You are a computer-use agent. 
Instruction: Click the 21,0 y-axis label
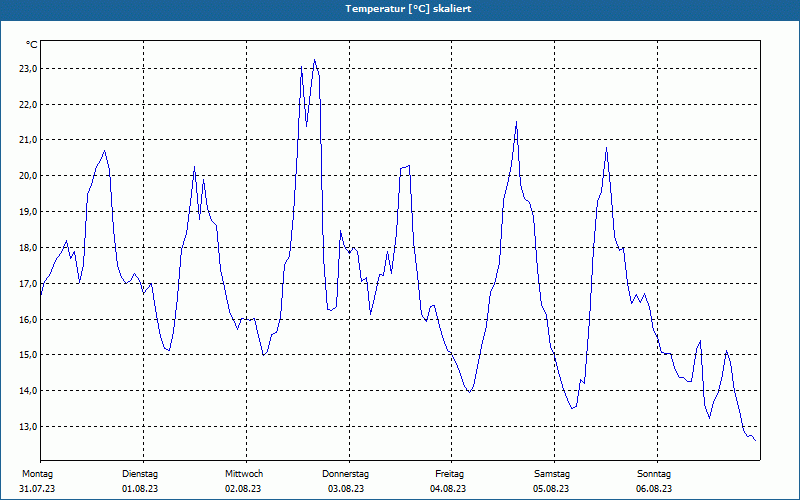tap(28, 140)
